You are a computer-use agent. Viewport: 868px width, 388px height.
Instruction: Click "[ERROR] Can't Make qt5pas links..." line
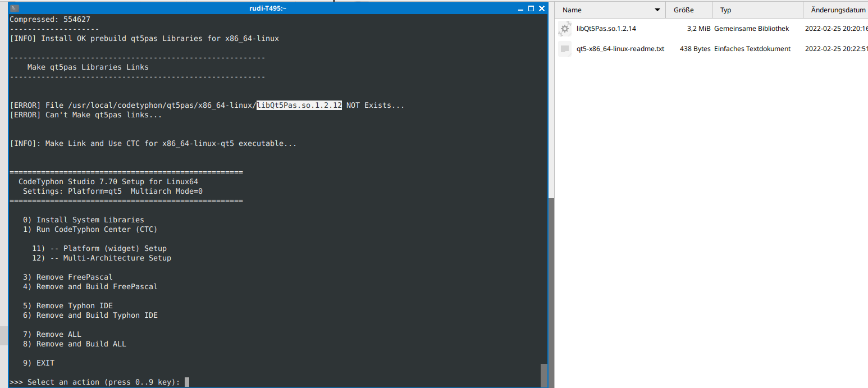click(86, 115)
